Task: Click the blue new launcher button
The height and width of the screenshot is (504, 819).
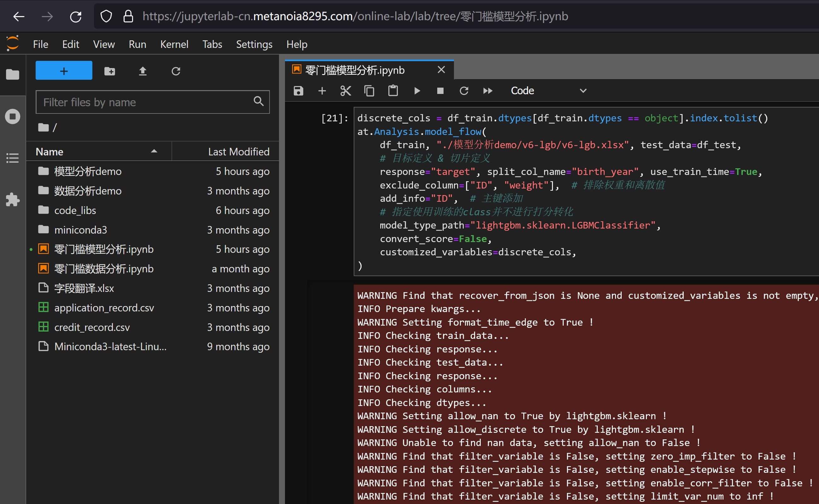Action: 64,70
